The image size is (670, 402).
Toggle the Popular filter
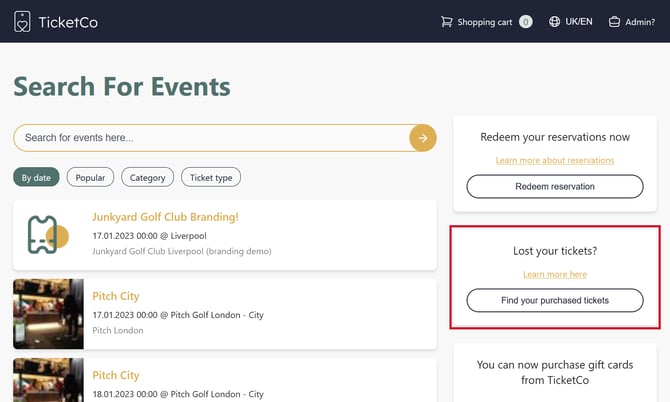pyautogui.click(x=90, y=178)
